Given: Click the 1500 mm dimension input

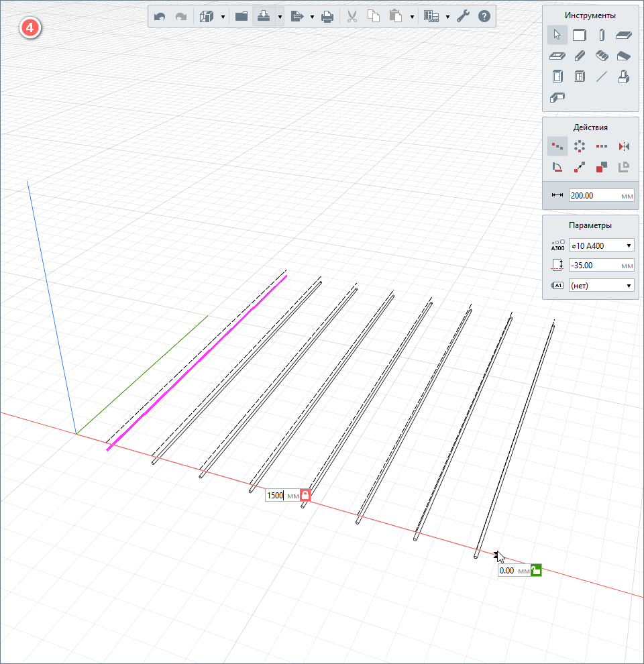Looking at the screenshot, I should (282, 496).
